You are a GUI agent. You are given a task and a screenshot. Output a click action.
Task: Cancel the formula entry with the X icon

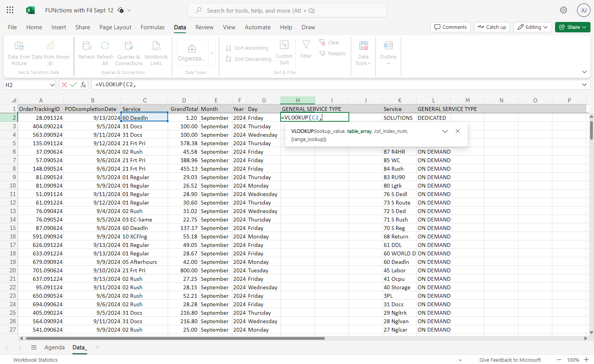64,85
